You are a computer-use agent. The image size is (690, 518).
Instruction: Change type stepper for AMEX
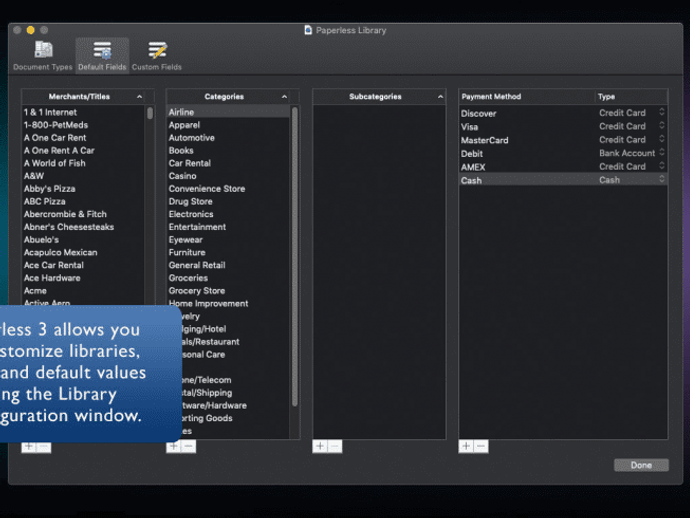click(x=661, y=166)
